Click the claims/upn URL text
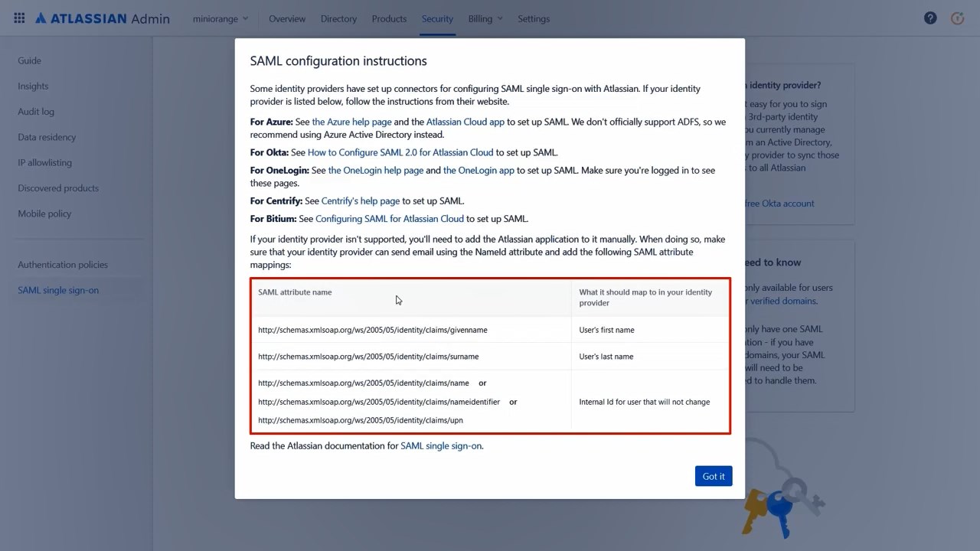 click(x=361, y=420)
